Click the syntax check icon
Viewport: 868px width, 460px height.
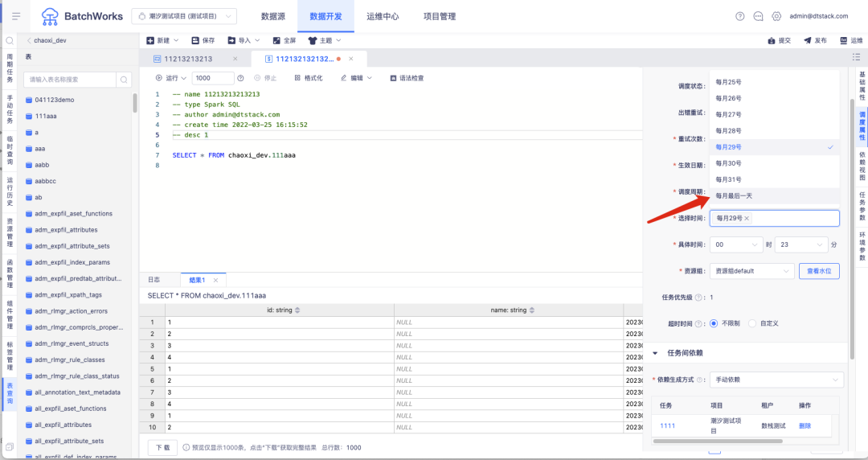[x=393, y=78]
